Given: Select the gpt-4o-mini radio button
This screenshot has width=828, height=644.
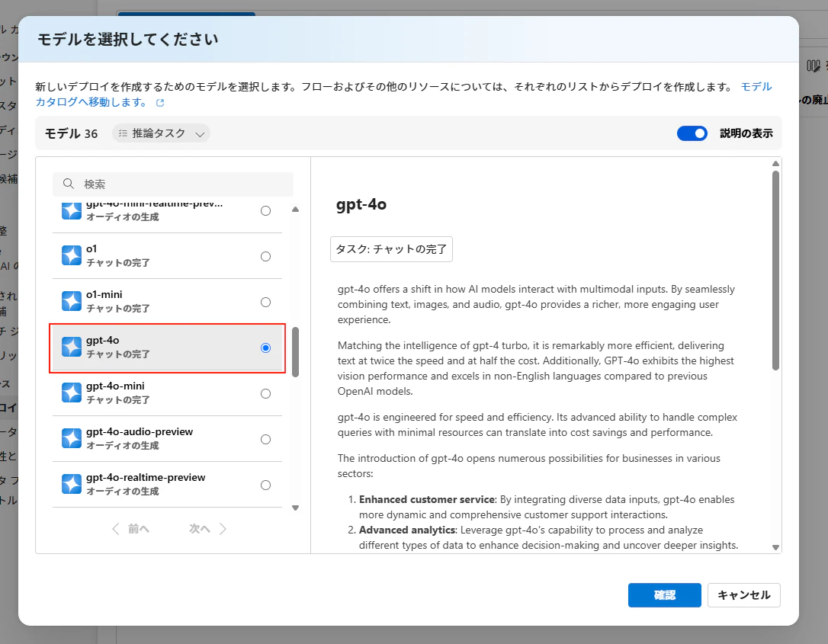Looking at the screenshot, I should tap(265, 394).
